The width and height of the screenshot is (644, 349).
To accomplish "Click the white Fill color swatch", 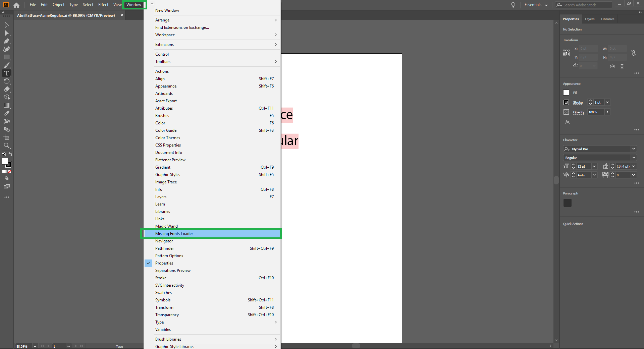I will (x=566, y=93).
